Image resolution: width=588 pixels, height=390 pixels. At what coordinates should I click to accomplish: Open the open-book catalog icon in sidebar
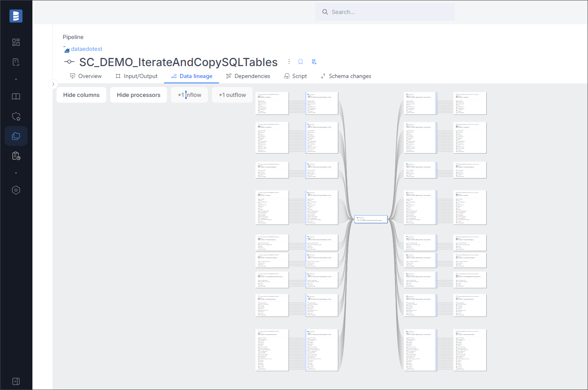pyautogui.click(x=16, y=96)
